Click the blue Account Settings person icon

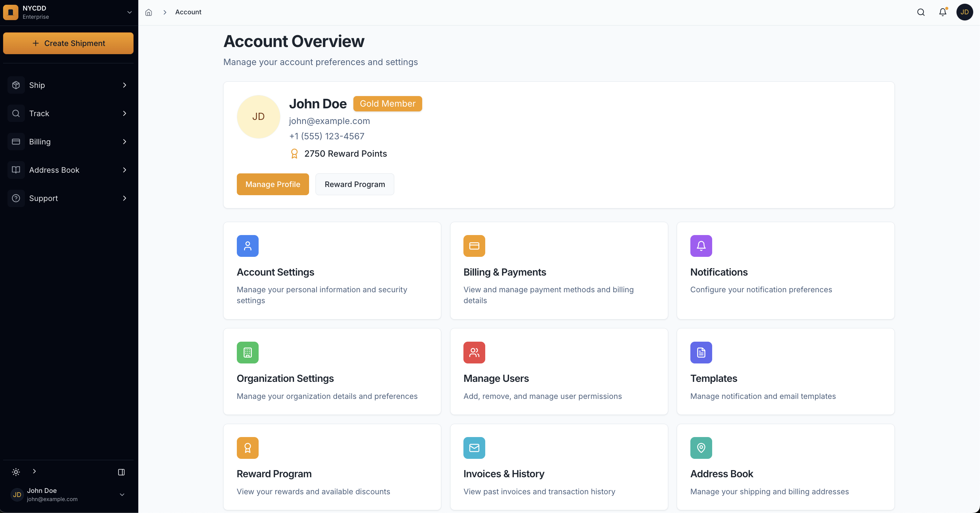tap(247, 246)
